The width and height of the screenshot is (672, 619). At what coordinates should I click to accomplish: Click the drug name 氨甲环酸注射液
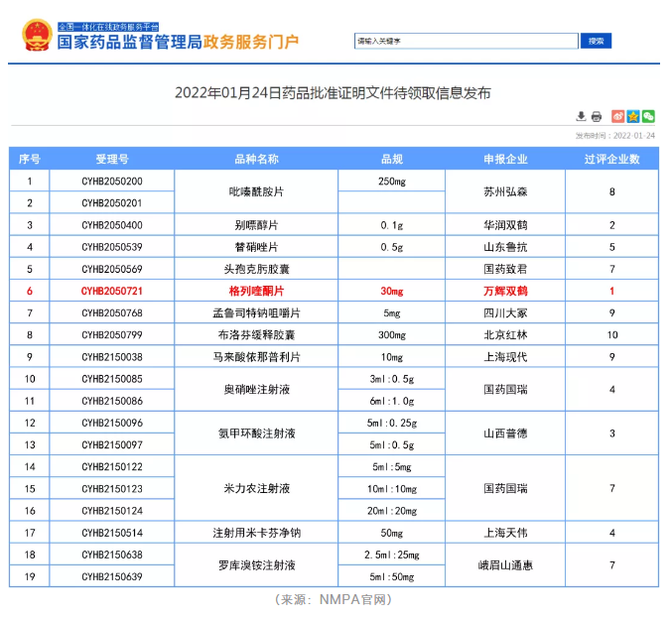pos(256,433)
